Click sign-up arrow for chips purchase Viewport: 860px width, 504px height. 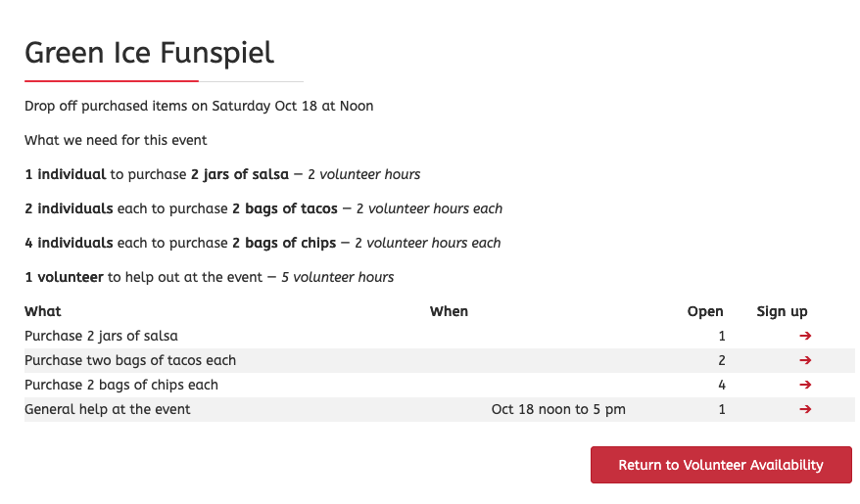[x=805, y=385]
